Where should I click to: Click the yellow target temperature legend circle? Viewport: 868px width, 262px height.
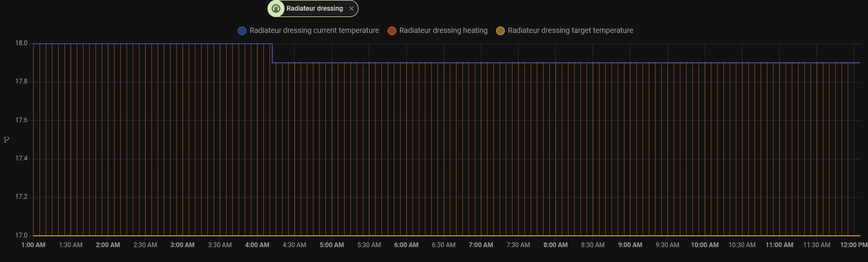pyautogui.click(x=500, y=31)
